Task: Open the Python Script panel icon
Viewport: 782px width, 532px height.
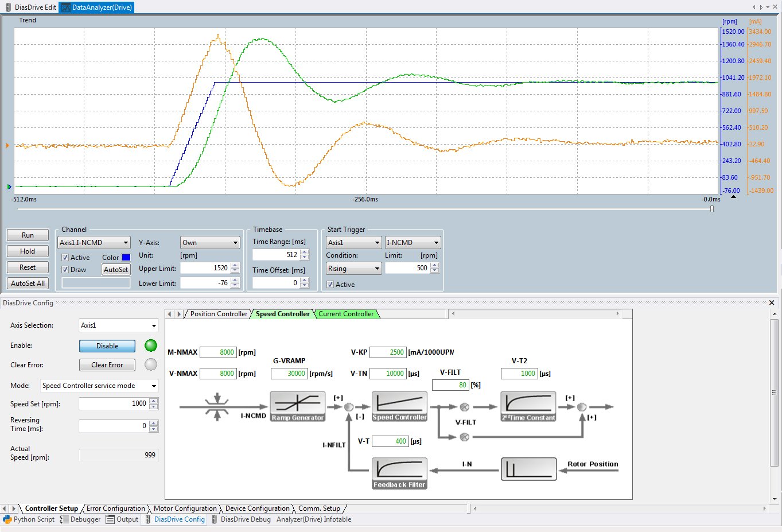Action: [7, 519]
